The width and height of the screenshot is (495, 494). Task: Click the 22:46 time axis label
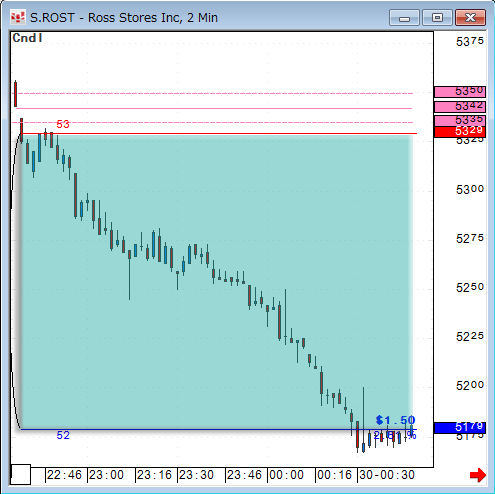pyautogui.click(x=64, y=475)
